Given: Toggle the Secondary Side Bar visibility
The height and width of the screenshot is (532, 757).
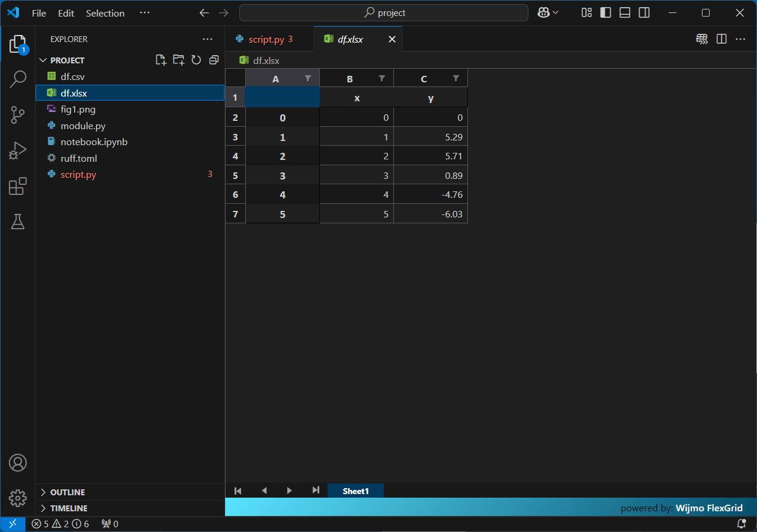Looking at the screenshot, I should (644, 12).
